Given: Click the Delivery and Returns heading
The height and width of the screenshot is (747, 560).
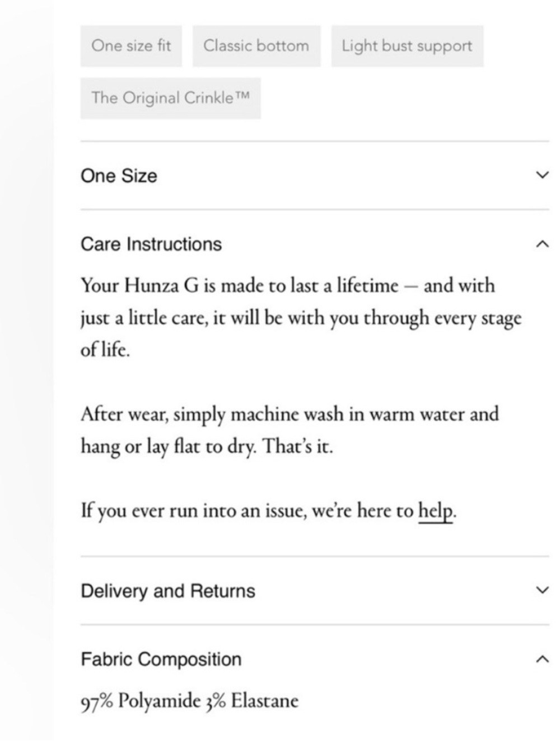Looking at the screenshot, I should [168, 591].
